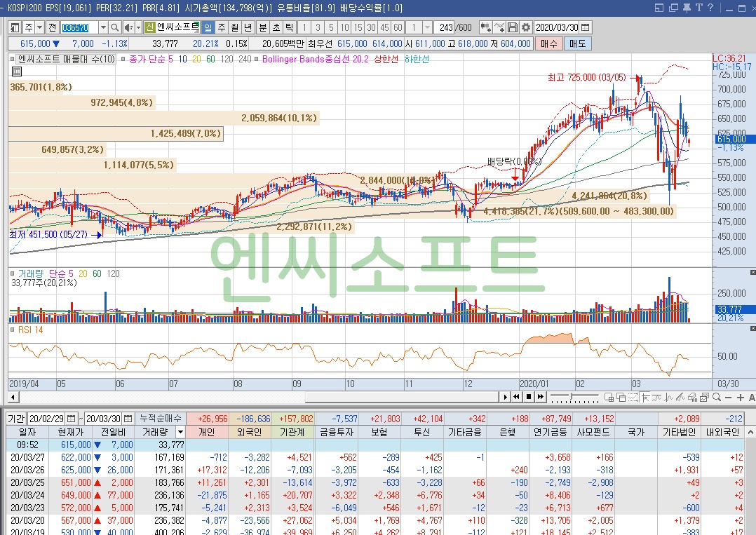Click the add indicator candle icon
The width and height of the screenshot is (756, 535).
pyautogui.click(x=485, y=27)
